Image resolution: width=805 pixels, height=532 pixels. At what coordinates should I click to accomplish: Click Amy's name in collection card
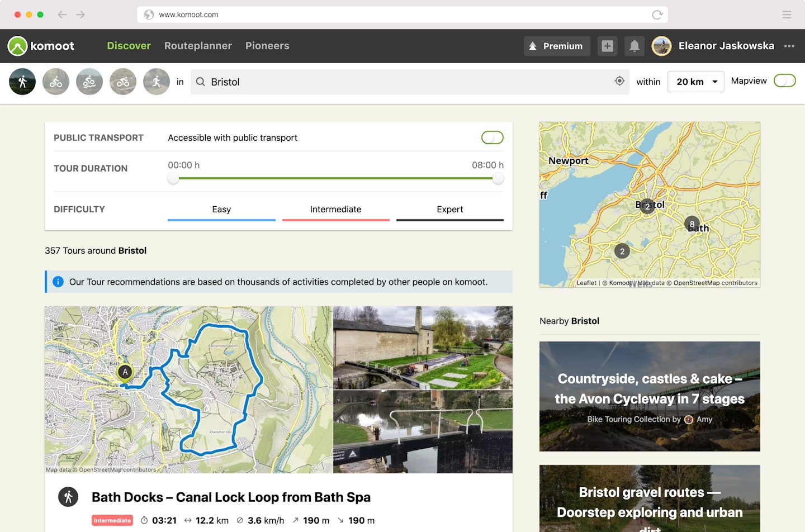coord(704,419)
